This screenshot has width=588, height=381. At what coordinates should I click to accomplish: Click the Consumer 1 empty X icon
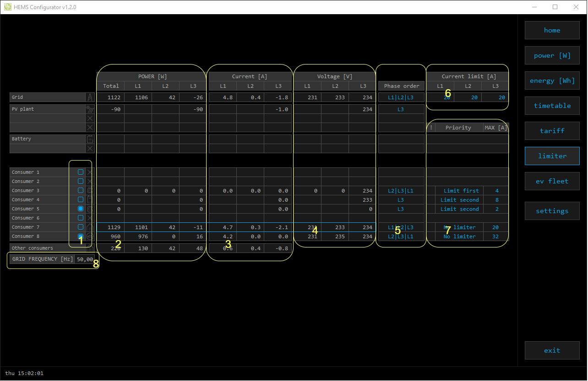click(x=90, y=172)
